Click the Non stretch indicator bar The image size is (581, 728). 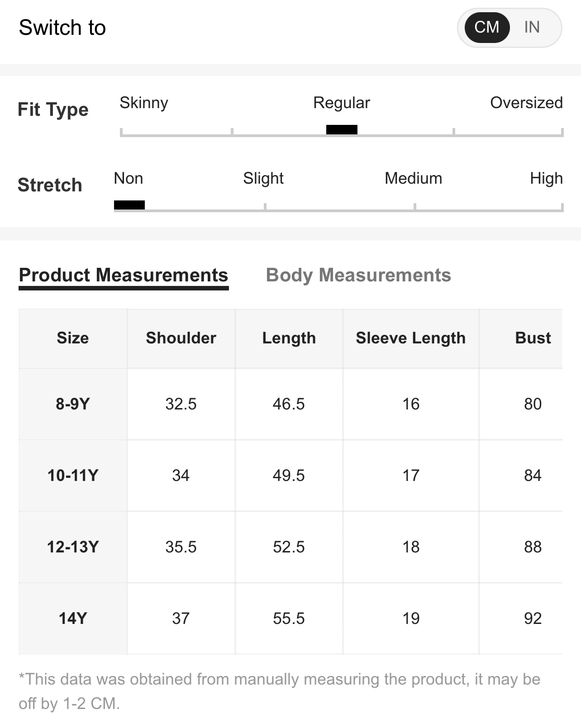(129, 205)
